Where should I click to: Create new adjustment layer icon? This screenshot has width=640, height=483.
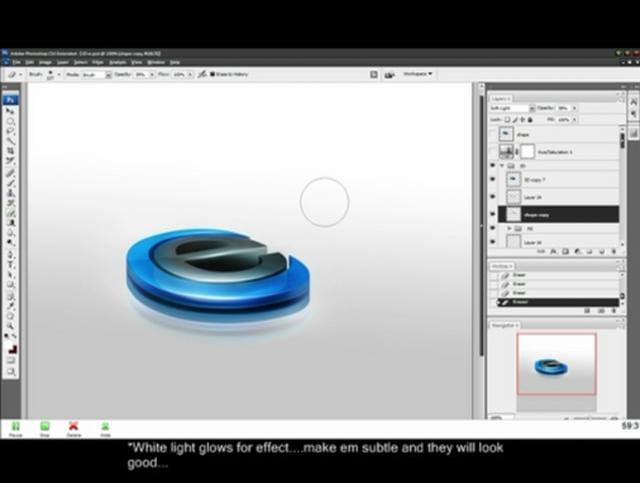click(577, 252)
